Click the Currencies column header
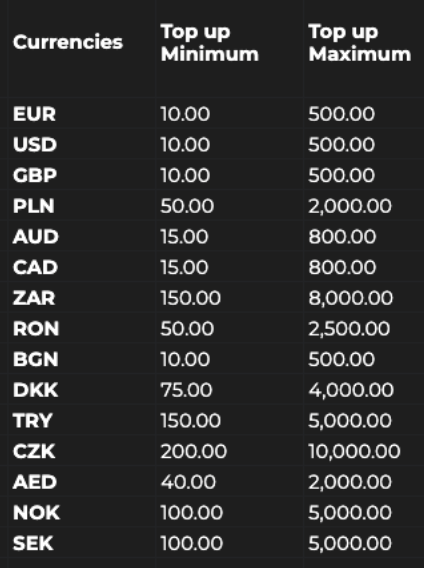Screen dimensions: 424x568 [x=68, y=42]
